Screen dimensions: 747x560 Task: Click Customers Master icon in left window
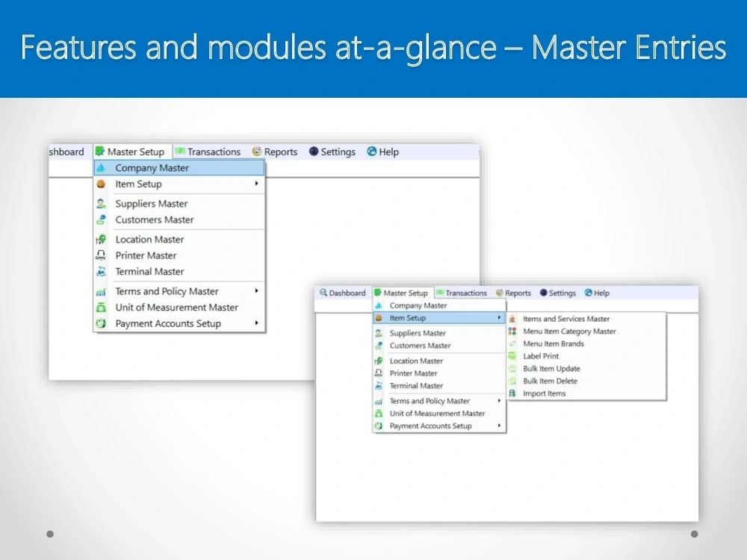point(101,220)
